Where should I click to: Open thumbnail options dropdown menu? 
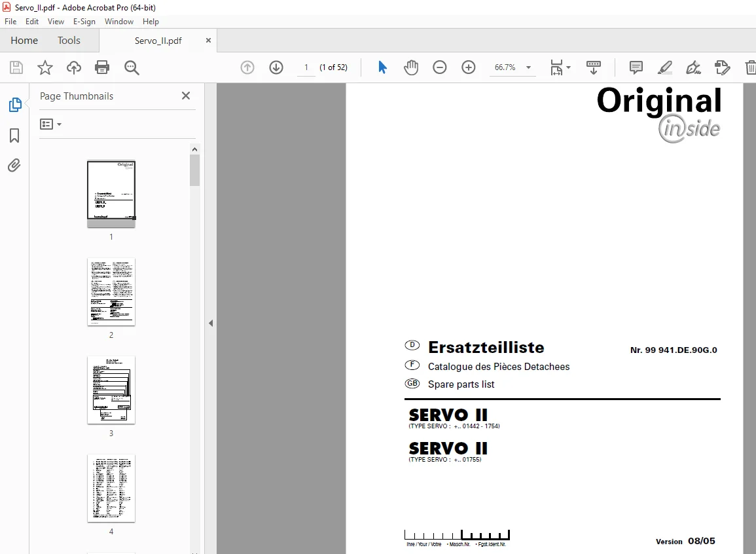(50, 124)
